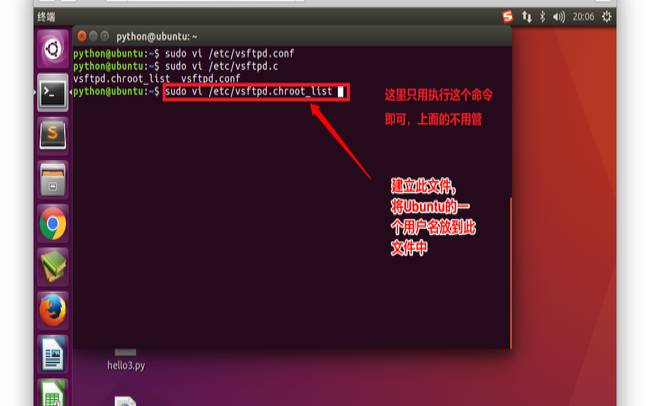Show calendar by clicking the clock 20:06
The height and width of the screenshot is (406, 650).
point(583,17)
